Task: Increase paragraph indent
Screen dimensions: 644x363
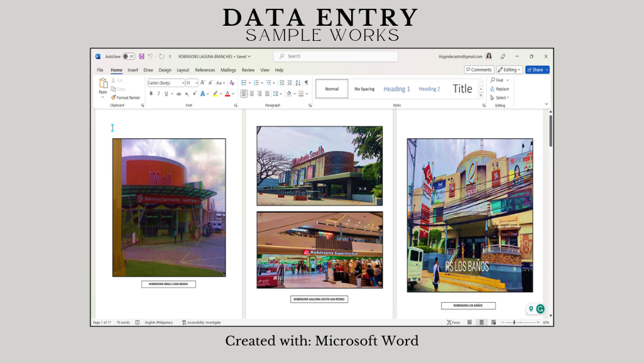Action: pos(290,83)
